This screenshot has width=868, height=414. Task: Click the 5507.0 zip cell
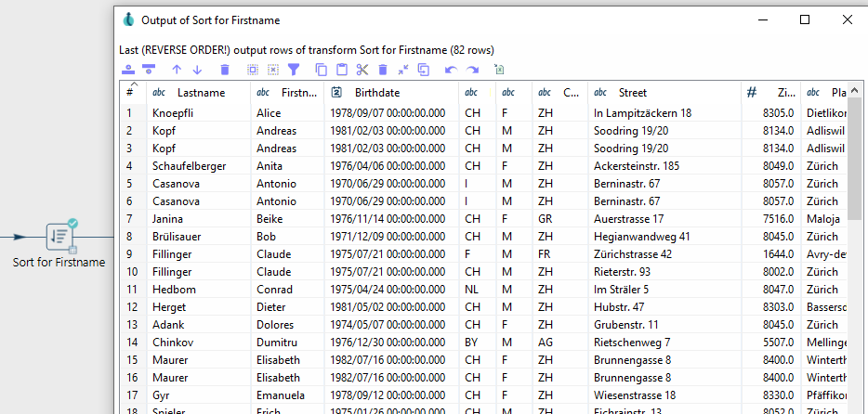770,343
